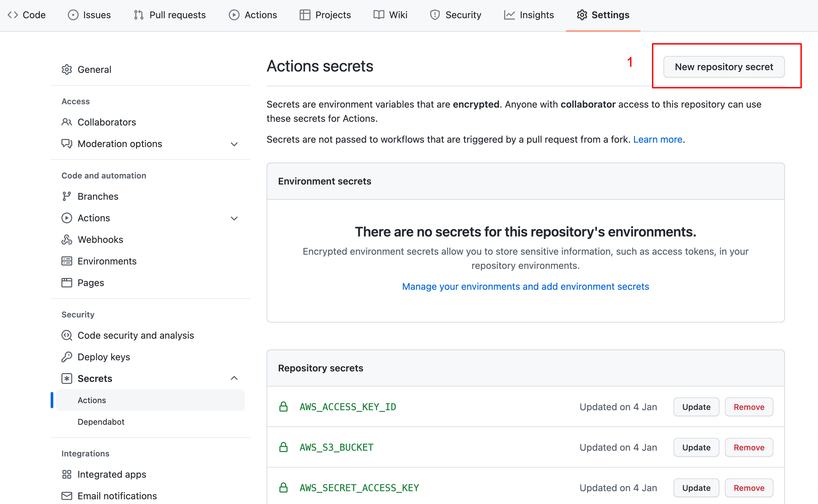Click the Collaborators people icon

click(x=67, y=122)
